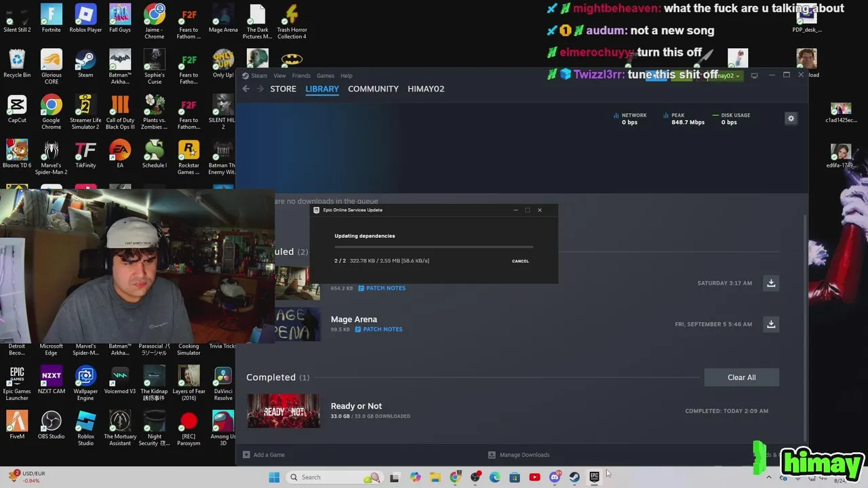Image resolution: width=868 pixels, height=488 pixels.
Task: Switch to the Steam LIBRARY tab
Action: [x=322, y=89]
